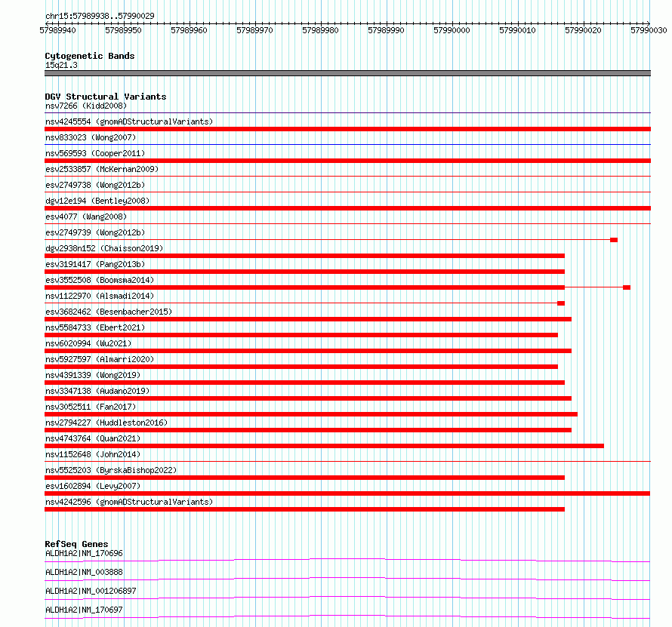Click ruler position 57990020
Image resolution: width=672 pixels, height=627 pixels.
[583, 30]
